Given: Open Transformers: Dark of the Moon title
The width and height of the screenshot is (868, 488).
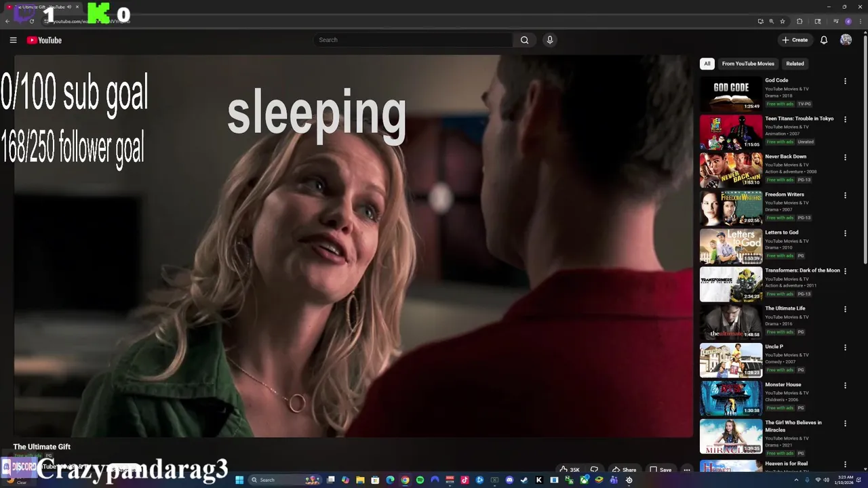Looking at the screenshot, I should point(802,270).
